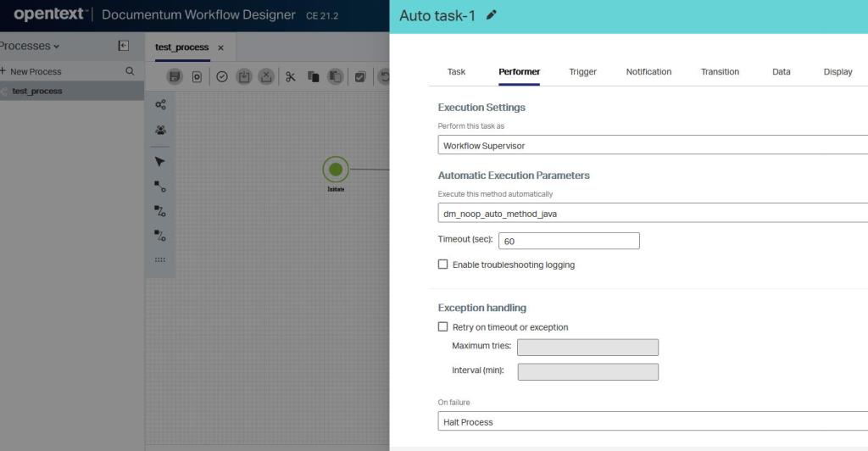The image size is (868, 451).
Task: Click New Process button
Action: coord(31,71)
